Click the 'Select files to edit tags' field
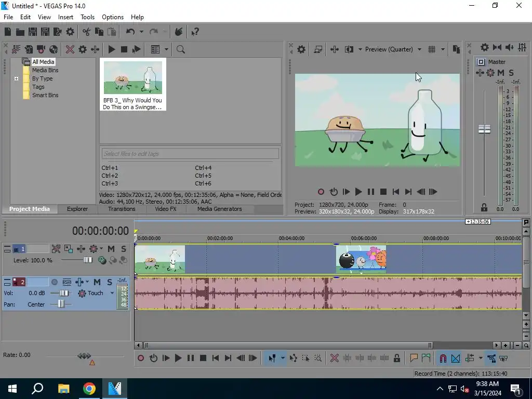 [x=190, y=154]
